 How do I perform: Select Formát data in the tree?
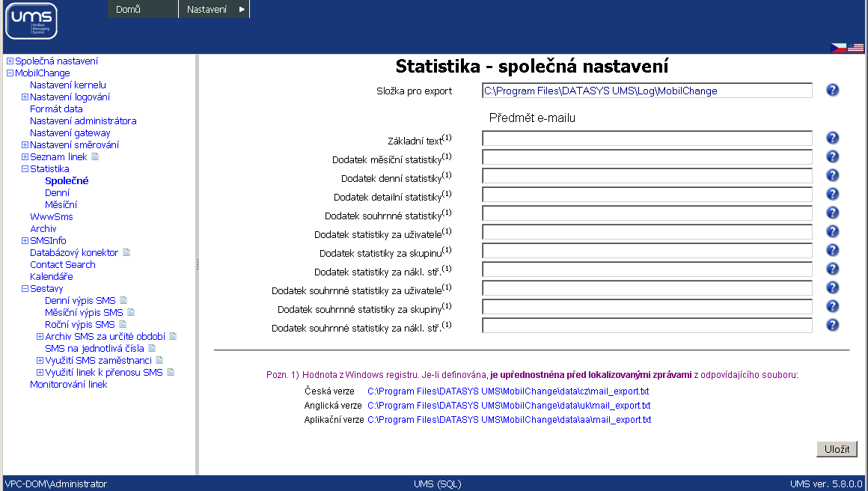(56, 109)
